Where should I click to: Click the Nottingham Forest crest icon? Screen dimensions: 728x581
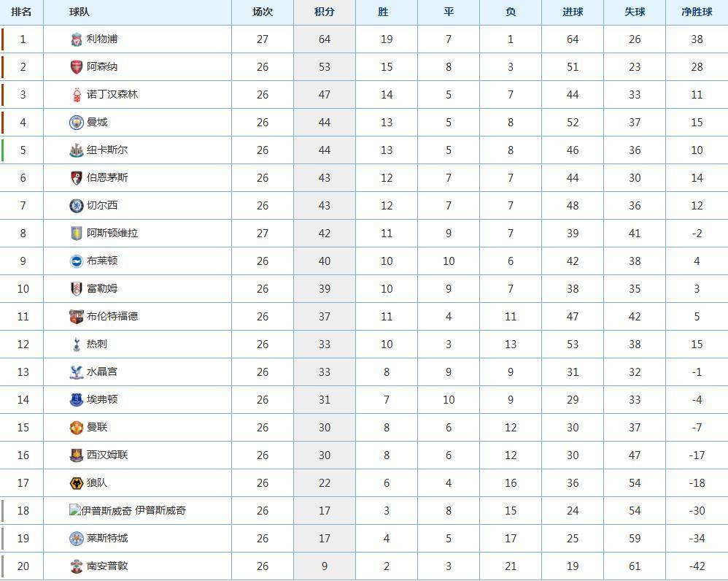click(x=77, y=95)
